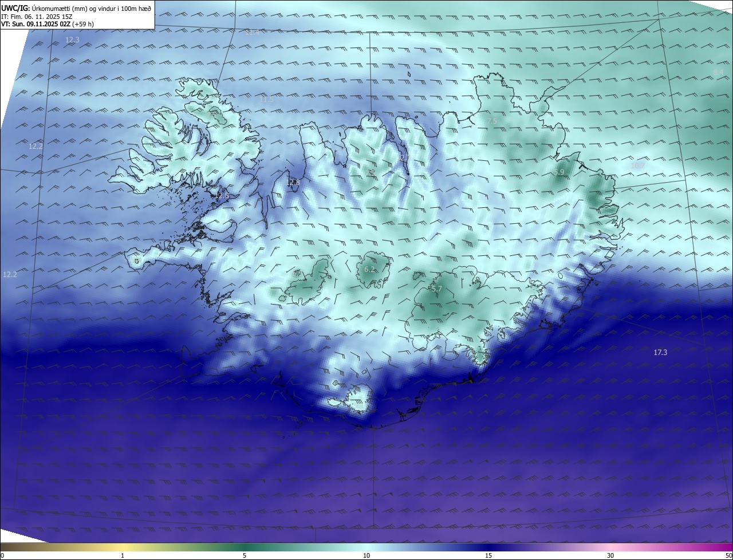Screen dimensions: 733x560
Task: Click the 17.3 value label
Action: (660, 353)
